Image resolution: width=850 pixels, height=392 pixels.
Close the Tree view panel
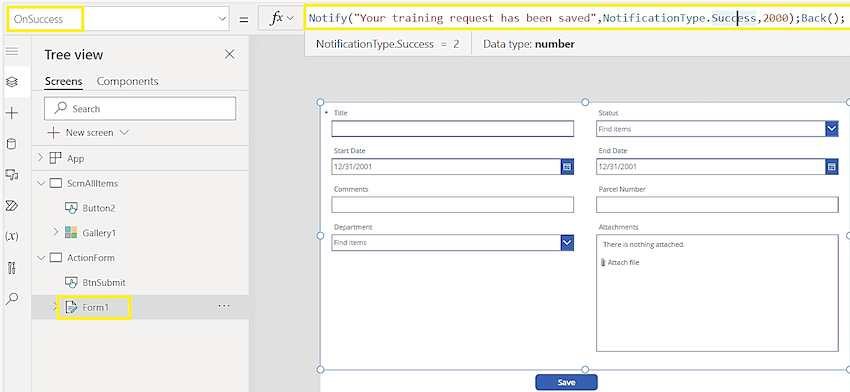click(230, 54)
